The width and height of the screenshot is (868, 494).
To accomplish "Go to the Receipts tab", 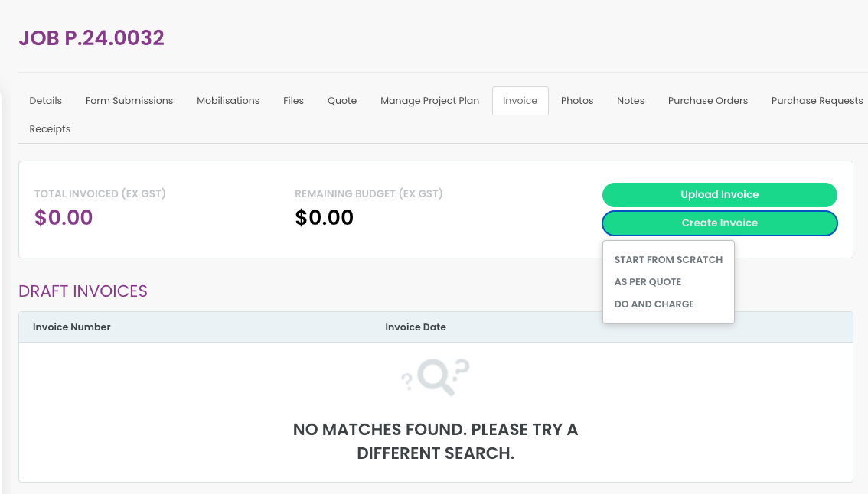I will (x=50, y=129).
